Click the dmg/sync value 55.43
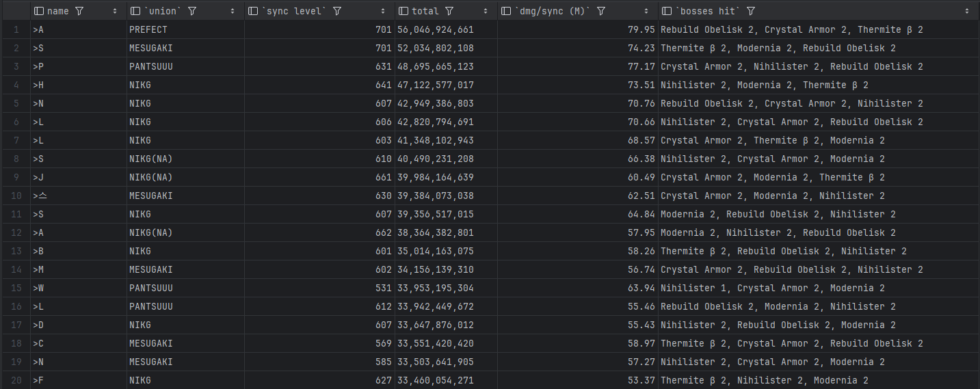This screenshot has height=389, width=980. click(x=641, y=325)
